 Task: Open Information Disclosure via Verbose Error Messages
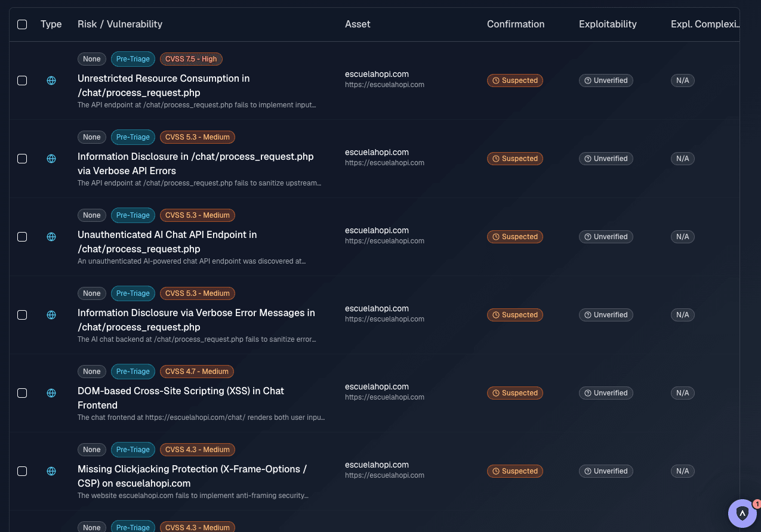pyautogui.click(x=196, y=320)
